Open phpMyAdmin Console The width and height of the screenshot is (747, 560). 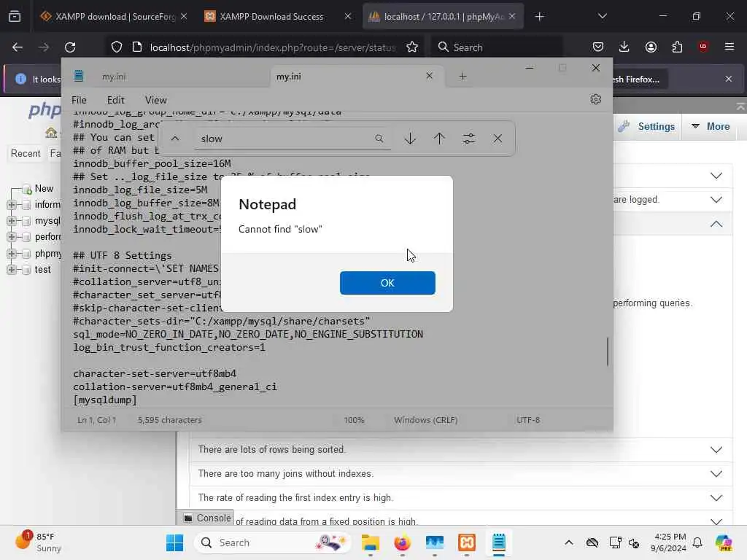point(208,518)
